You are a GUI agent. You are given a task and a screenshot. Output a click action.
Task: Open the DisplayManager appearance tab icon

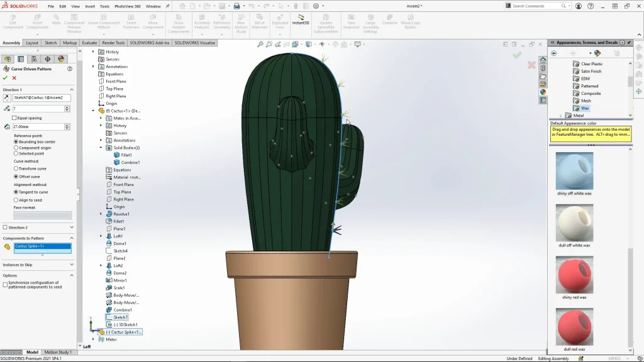(61, 59)
